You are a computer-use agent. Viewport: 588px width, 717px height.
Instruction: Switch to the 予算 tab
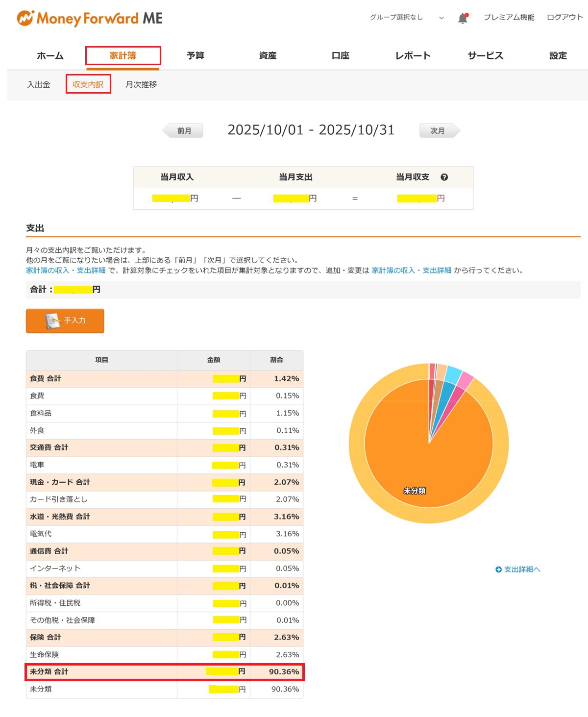coord(195,56)
